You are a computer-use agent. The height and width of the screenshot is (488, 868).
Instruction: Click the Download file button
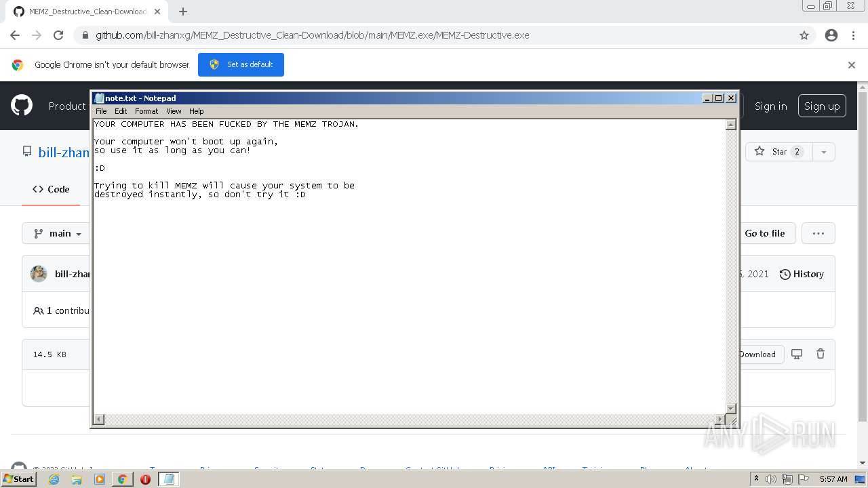757,354
